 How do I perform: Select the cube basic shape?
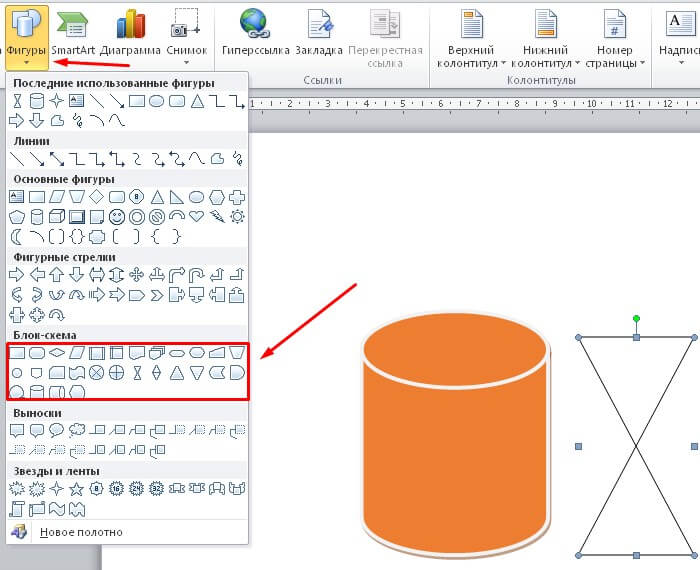coord(57,217)
